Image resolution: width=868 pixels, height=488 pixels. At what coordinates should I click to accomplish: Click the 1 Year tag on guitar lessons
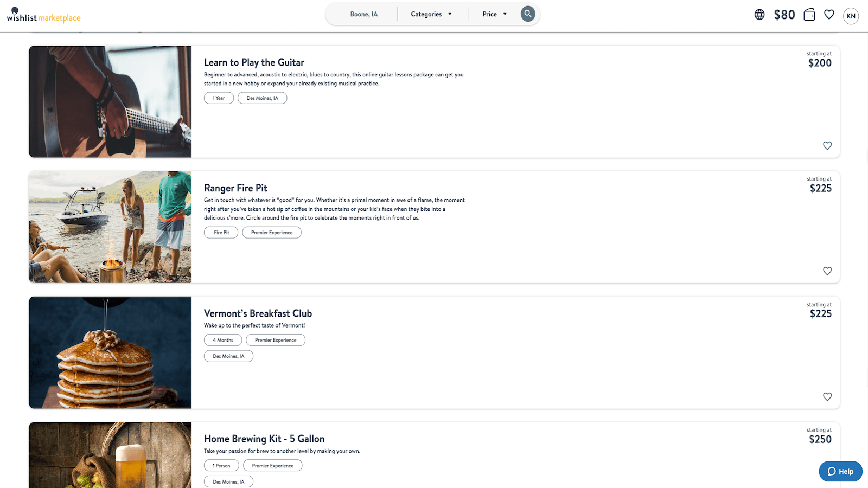click(x=219, y=98)
